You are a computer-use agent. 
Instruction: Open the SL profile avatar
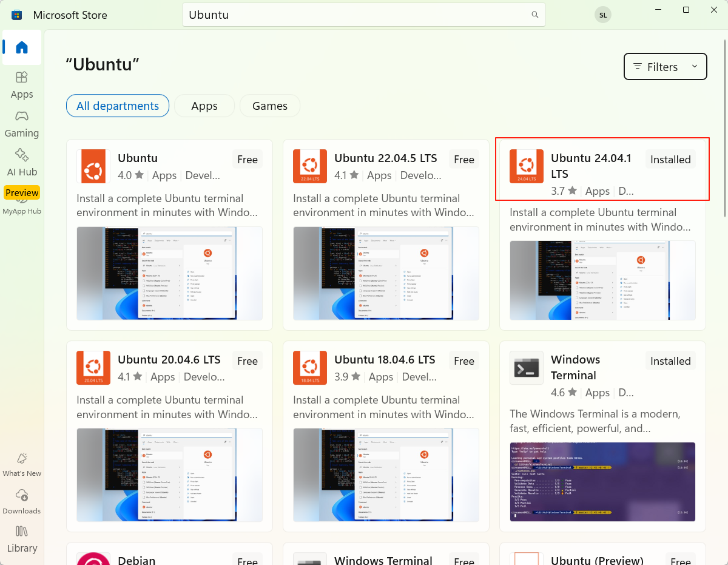[x=603, y=15]
